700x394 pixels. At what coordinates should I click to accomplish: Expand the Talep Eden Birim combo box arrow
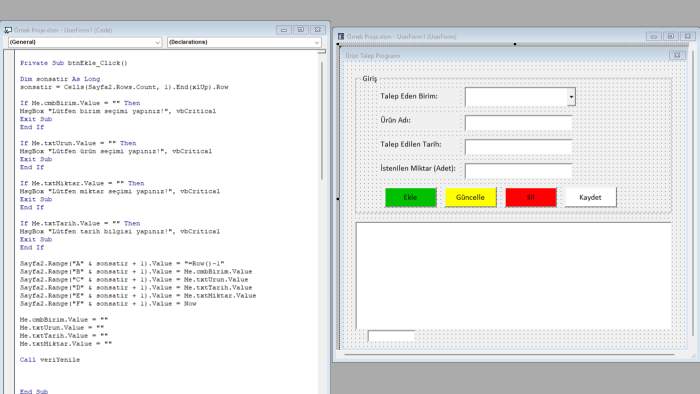tap(571, 96)
